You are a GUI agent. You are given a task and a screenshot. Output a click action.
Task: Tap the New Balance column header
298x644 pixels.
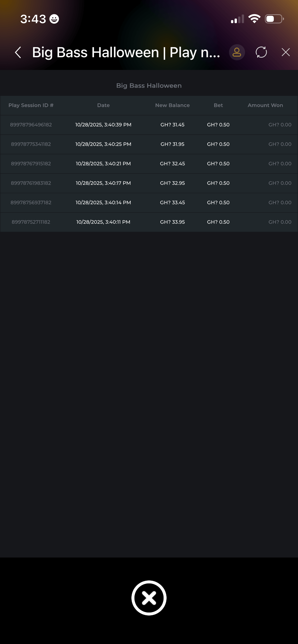click(x=172, y=105)
